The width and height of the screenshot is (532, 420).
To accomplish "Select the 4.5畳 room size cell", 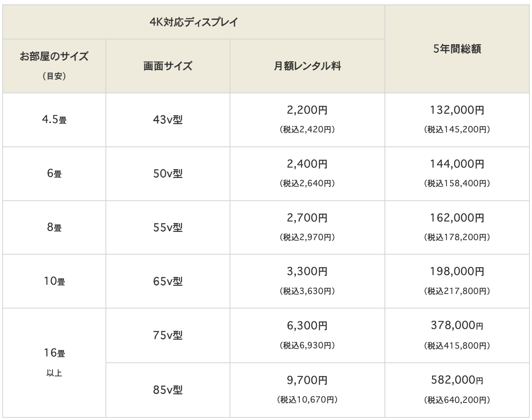I will 54,120.
